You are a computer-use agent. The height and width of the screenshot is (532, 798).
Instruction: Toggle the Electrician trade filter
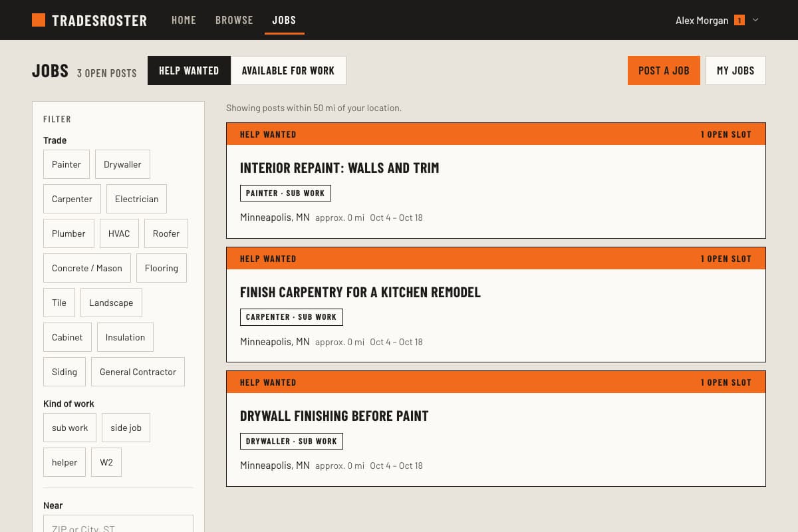136,199
